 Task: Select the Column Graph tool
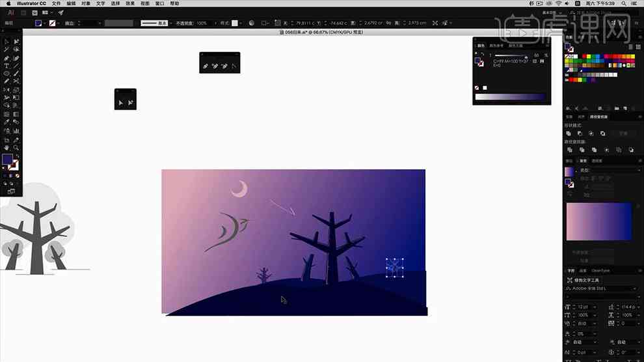16,131
